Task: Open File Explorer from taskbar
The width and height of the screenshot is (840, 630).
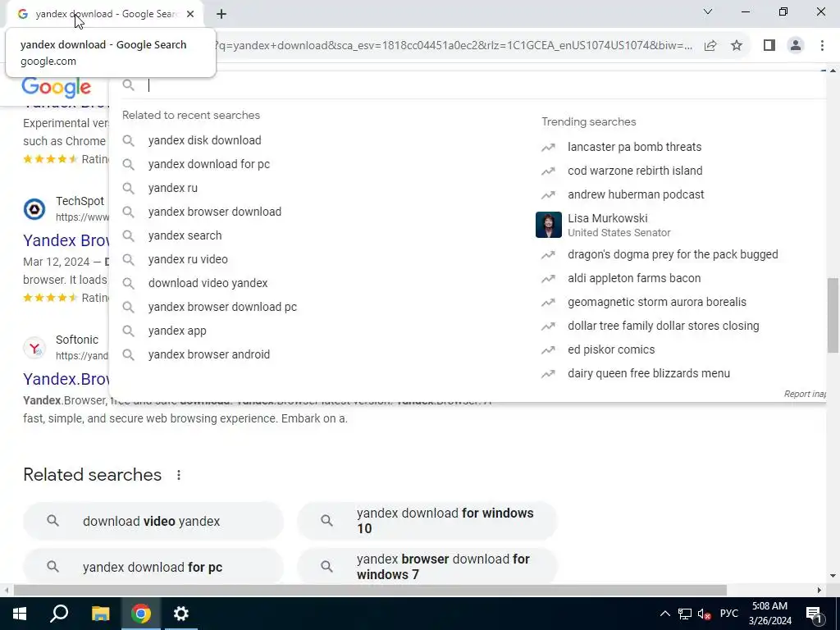Action: pyautogui.click(x=100, y=614)
